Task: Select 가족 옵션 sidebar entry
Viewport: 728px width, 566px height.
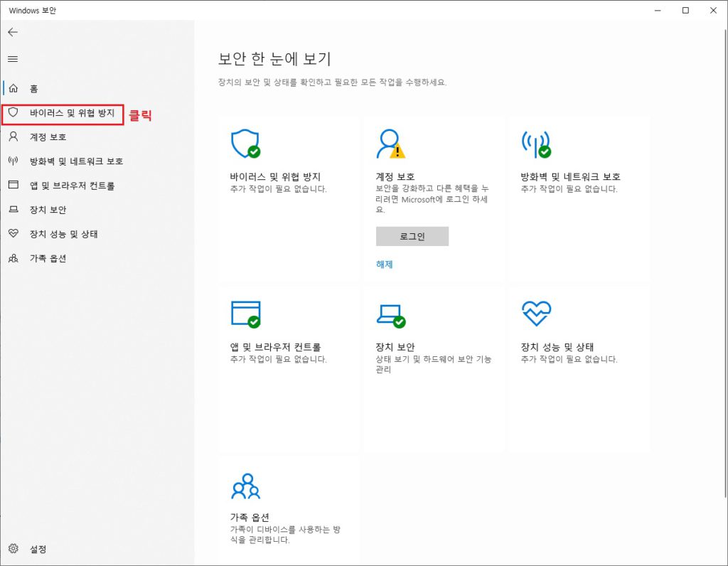Action: pos(48,258)
